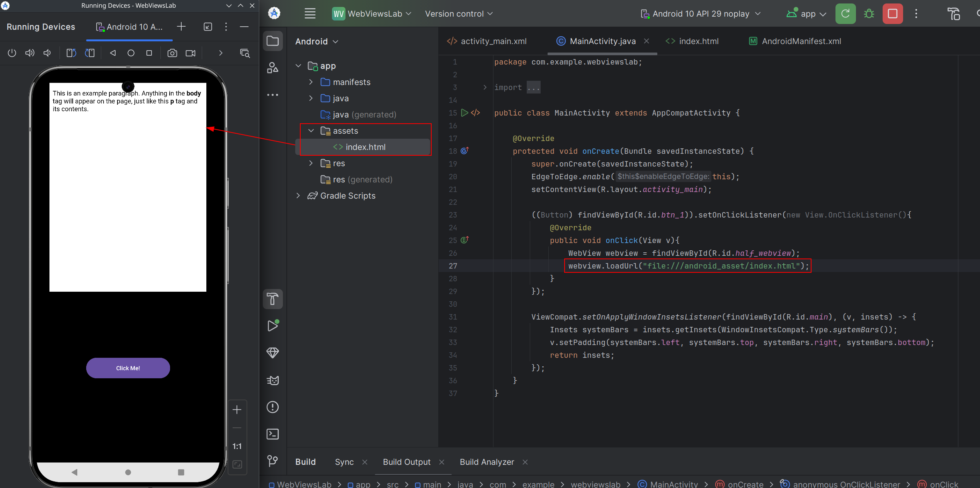
Task: Open the Logcat tool window icon
Action: [273, 380]
